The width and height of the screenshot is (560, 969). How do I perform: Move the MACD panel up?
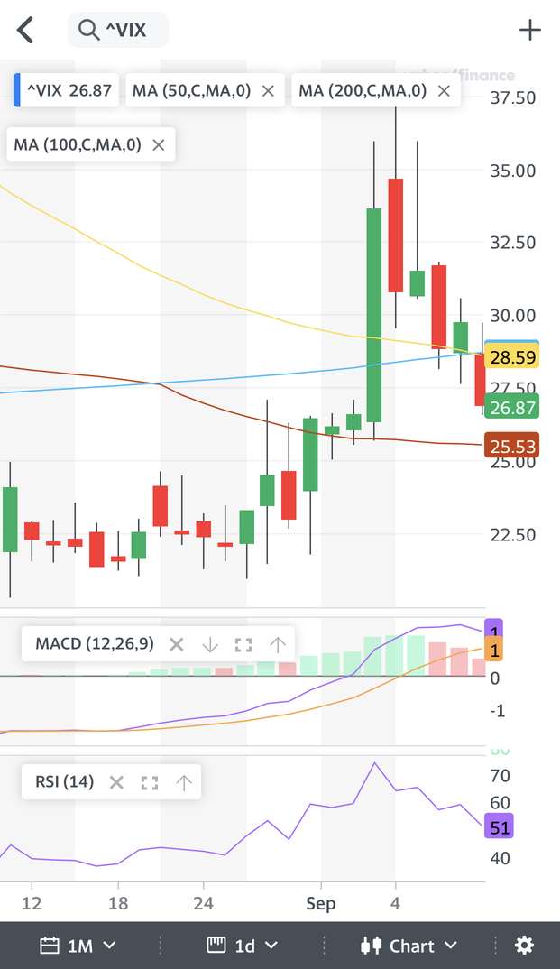tap(278, 644)
